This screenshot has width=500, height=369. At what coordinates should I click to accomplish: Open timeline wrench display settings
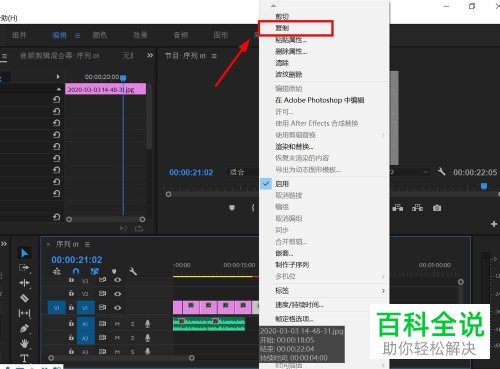pyautogui.click(x=133, y=271)
